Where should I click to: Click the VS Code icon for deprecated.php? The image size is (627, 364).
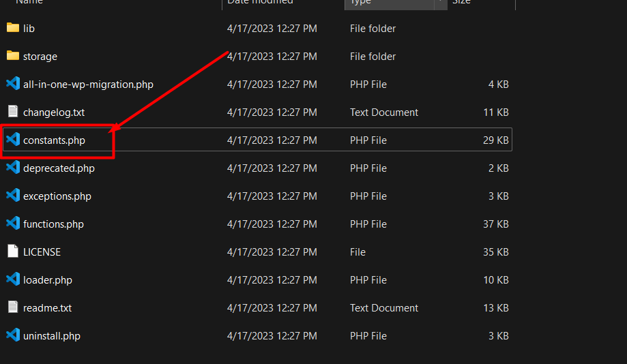(x=12, y=168)
